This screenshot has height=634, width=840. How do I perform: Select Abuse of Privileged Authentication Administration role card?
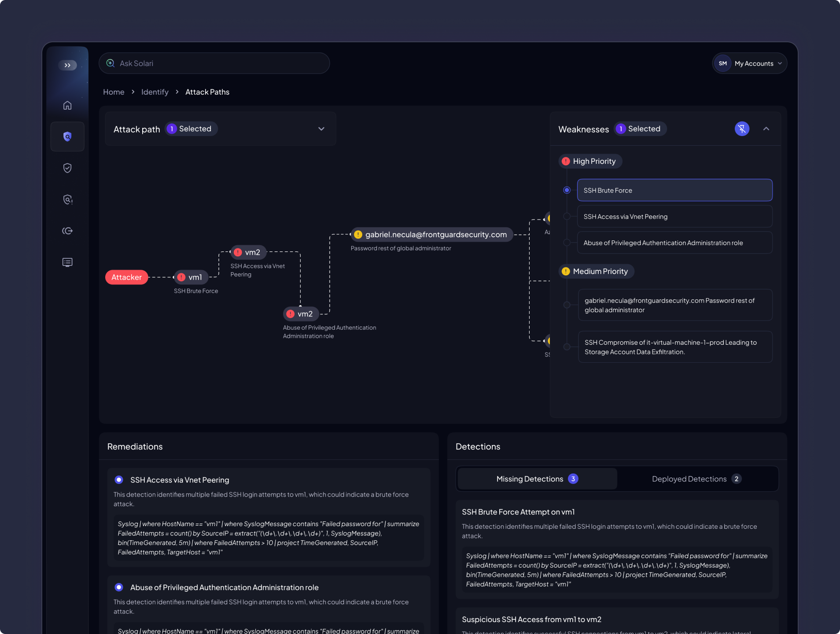click(x=674, y=243)
